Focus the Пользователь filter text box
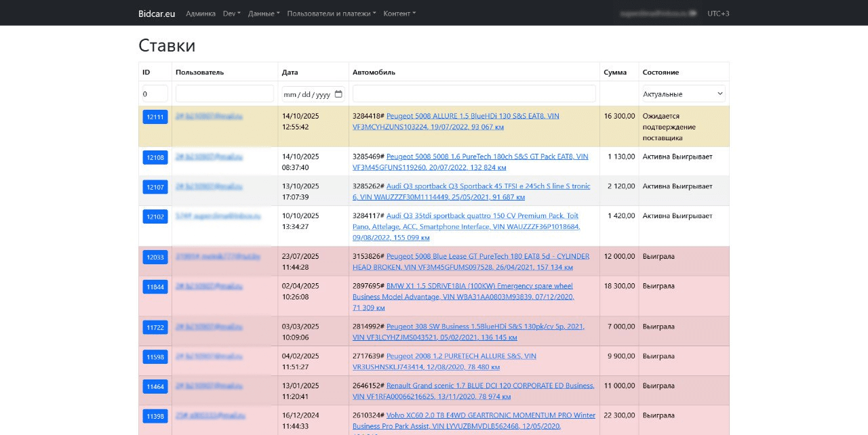 224,94
